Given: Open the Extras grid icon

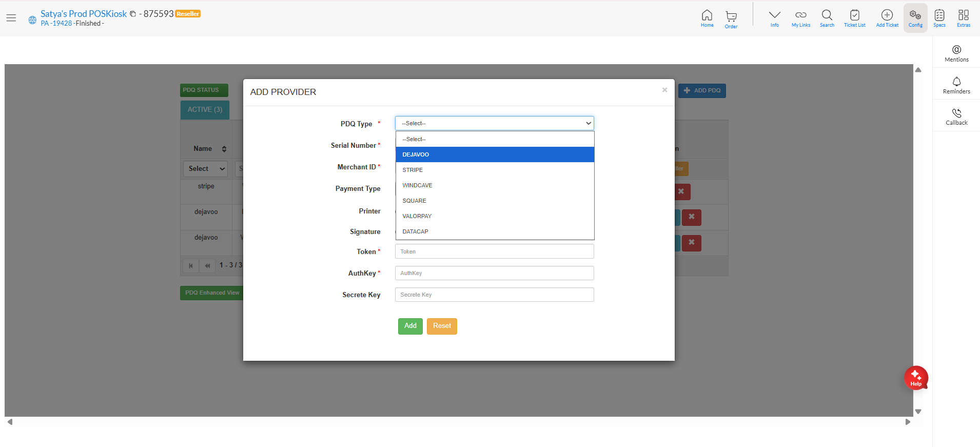Looking at the screenshot, I should point(963,17).
